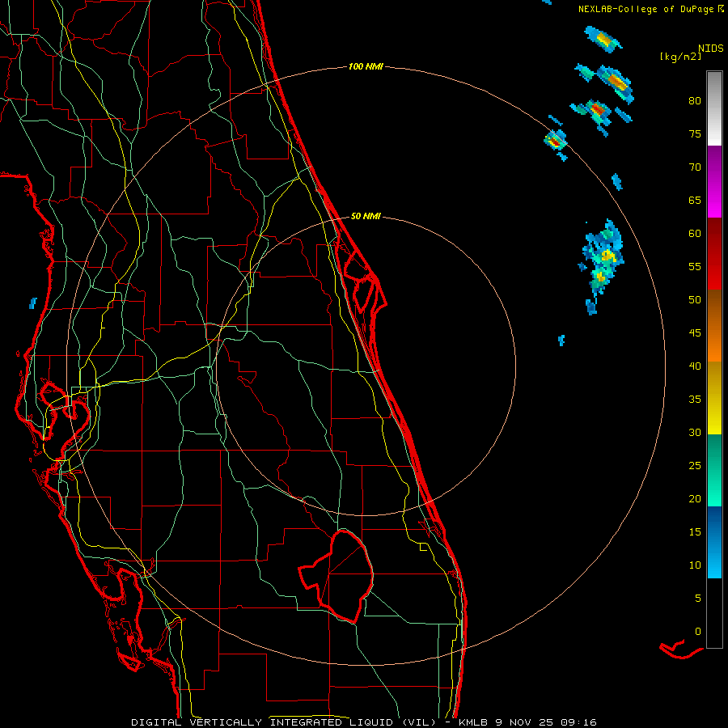
Task: Pick the green segment of the color bar
Action: coord(714,470)
